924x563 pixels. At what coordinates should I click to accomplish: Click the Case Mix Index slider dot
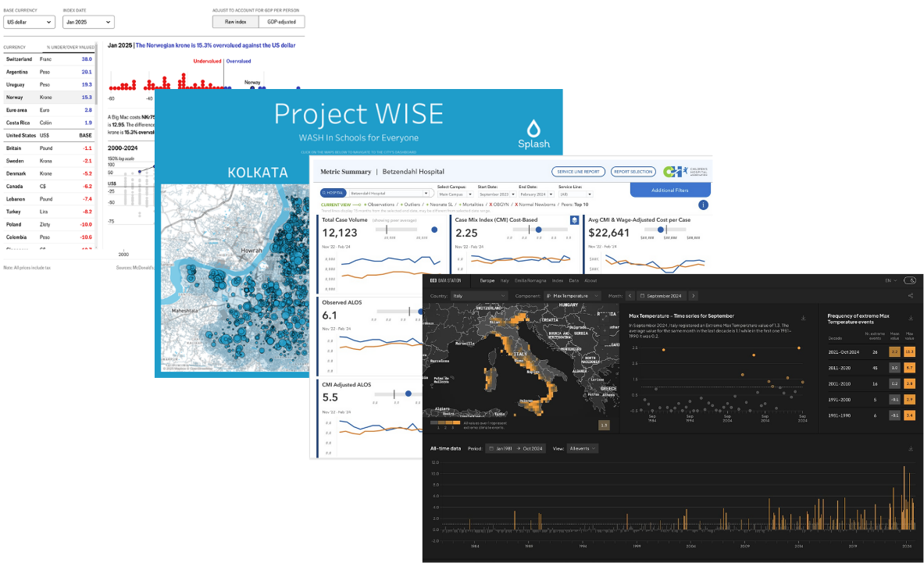point(539,230)
